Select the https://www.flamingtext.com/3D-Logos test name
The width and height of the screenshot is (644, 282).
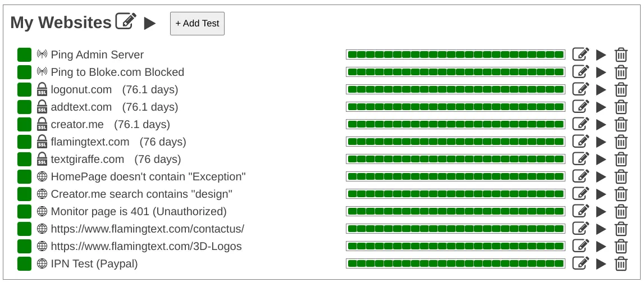[146, 246]
